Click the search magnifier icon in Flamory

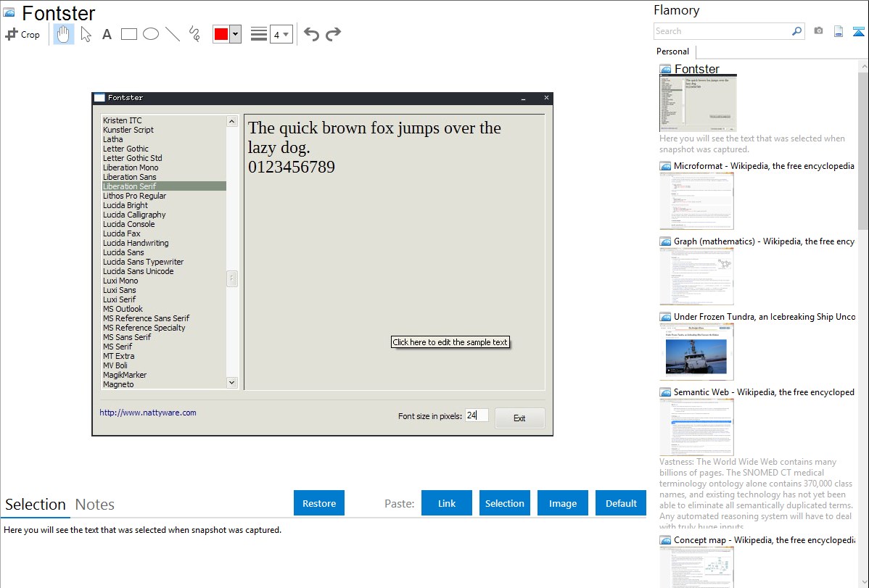point(796,31)
